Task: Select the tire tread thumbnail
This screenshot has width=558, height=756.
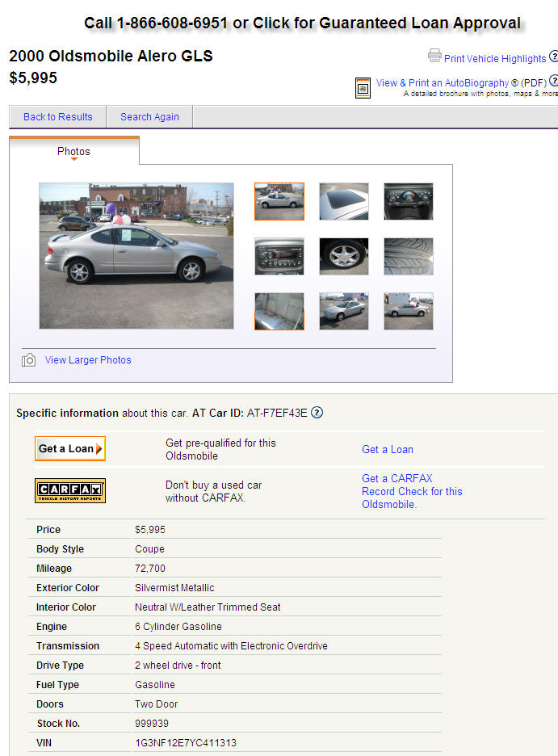Action: pyautogui.click(x=408, y=257)
